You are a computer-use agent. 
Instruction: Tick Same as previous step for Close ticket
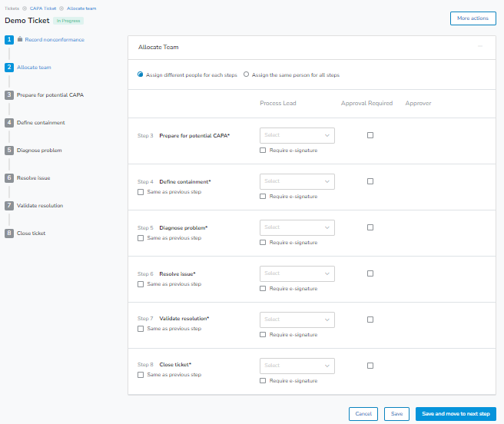[x=141, y=375]
